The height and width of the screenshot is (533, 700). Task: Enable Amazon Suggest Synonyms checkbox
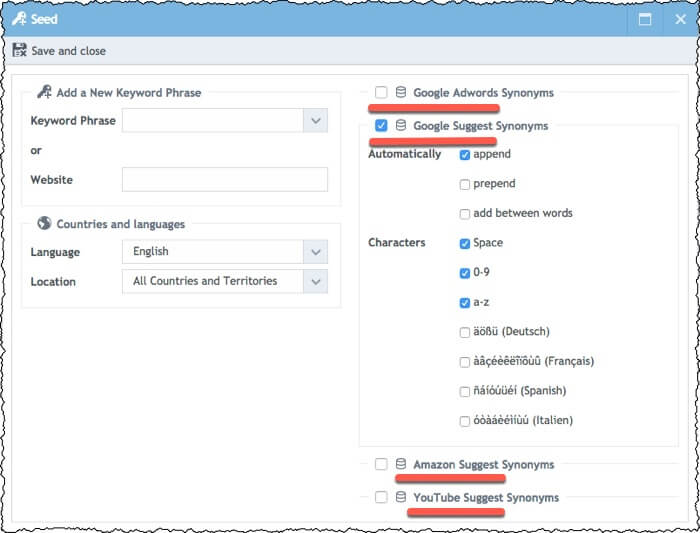(381, 464)
